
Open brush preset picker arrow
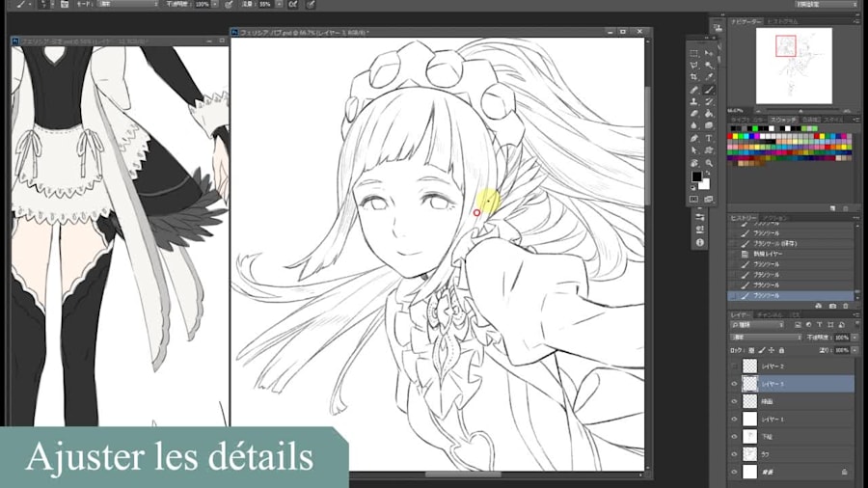pos(53,4)
